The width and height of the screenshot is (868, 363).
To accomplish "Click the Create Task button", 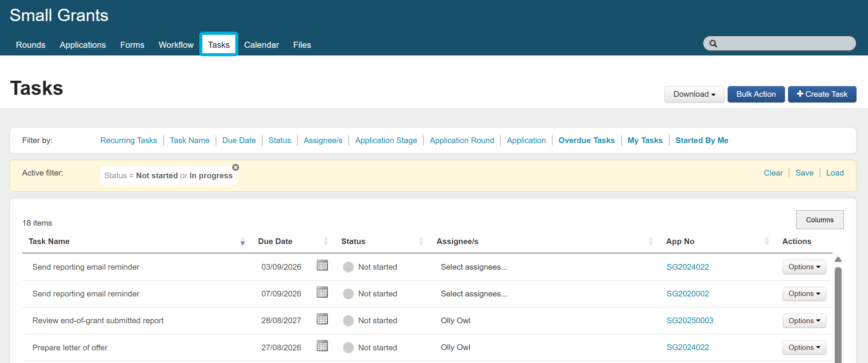I will click(822, 94).
